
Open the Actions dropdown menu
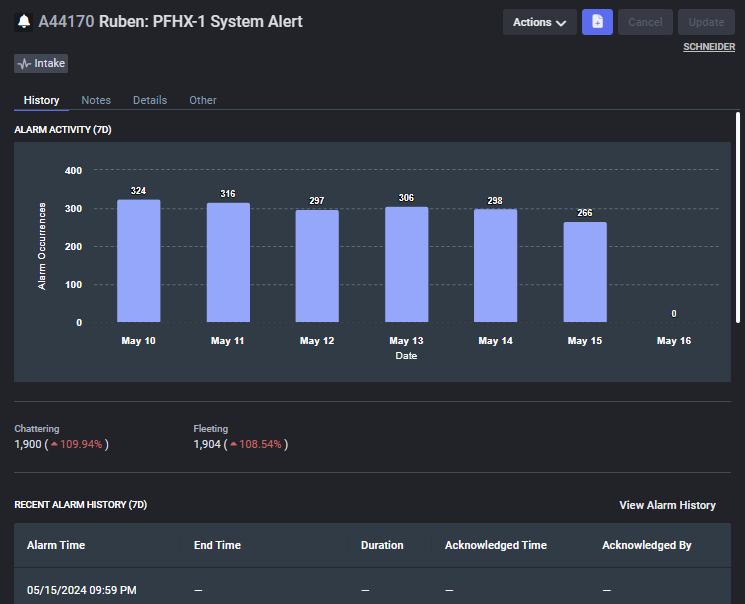point(539,22)
